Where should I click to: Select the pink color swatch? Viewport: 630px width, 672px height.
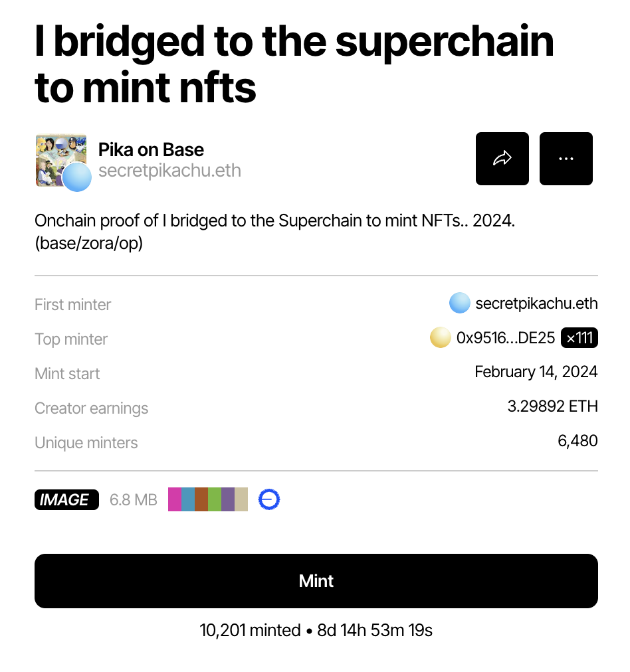coord(175,499)
